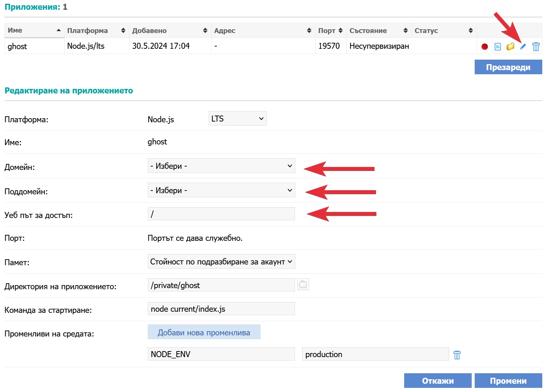Screen dimensions: 546x392
Task: Click the 19570 port cell
Action: click(x=331, y=46)
